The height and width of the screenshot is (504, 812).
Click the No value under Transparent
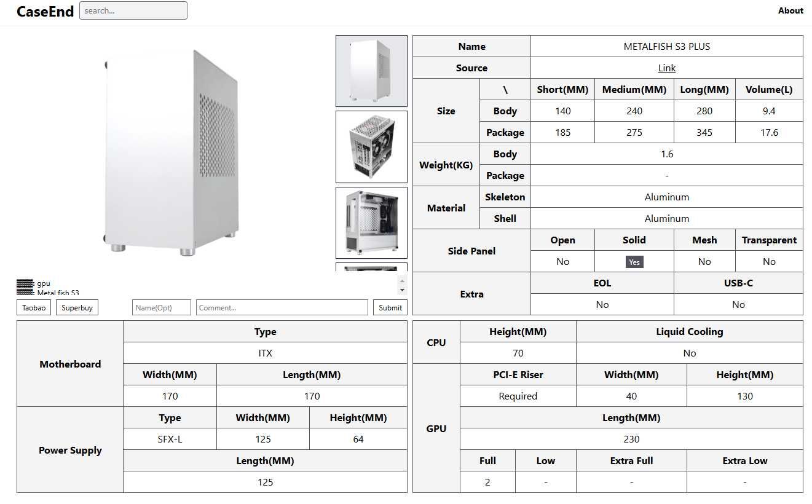[x=769, y=261]
